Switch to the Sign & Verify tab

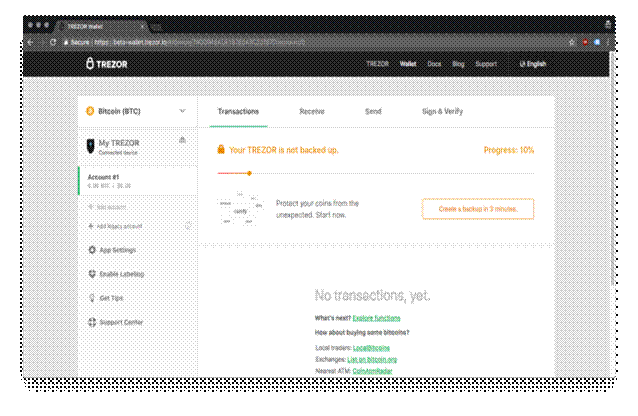point(442,111)
